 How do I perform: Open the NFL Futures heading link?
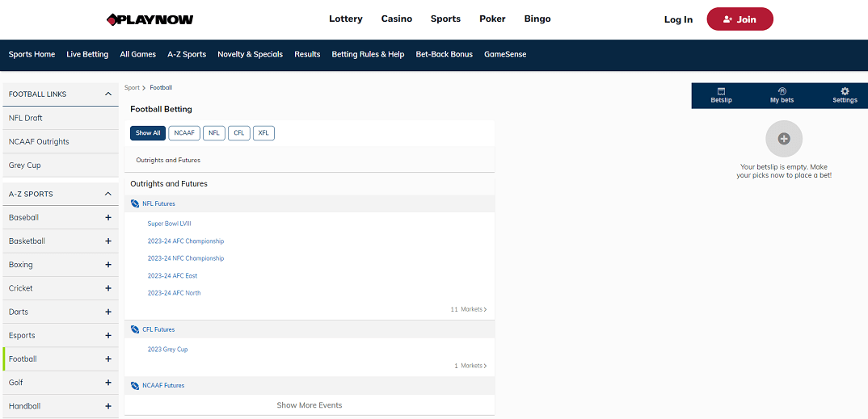[158, 203]
